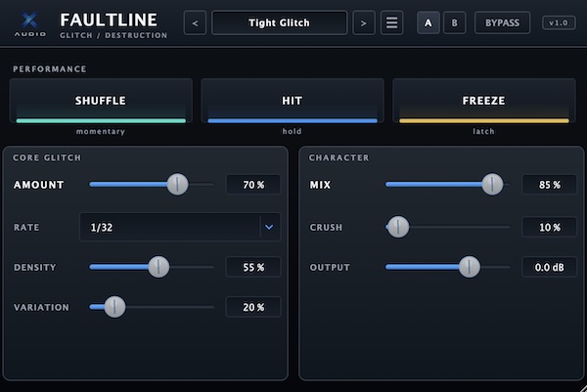The height and width of the screenshot is (392, 587).
Task: Go to the previous preset arrow
Action: (195, 22)
